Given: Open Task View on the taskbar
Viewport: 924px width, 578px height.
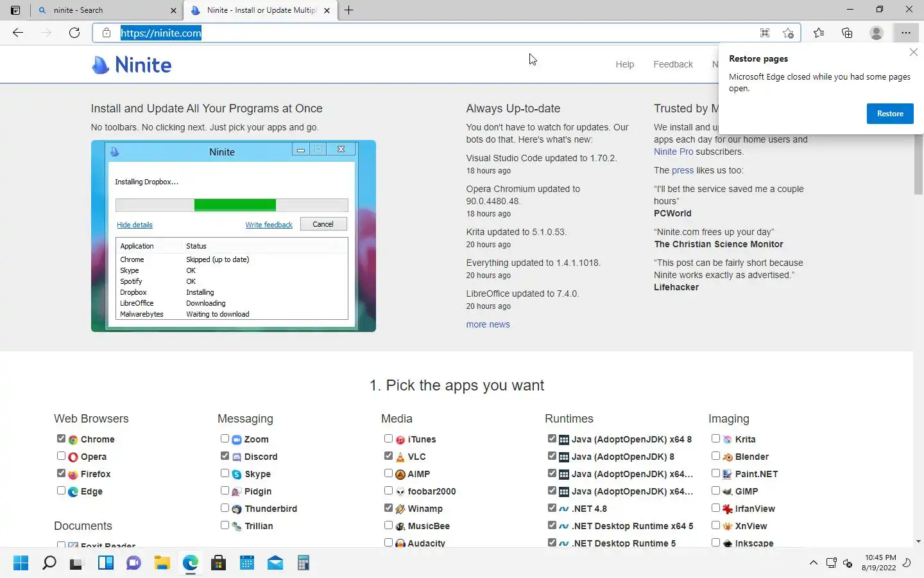Looking at the screenshot, I should (77, 563).
